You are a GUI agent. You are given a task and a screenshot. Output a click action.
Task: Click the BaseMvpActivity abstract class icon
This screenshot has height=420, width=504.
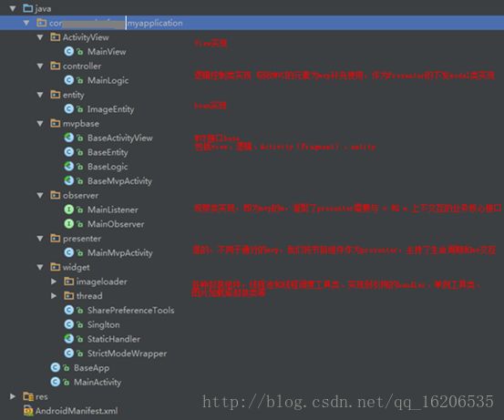coord(68,180)
